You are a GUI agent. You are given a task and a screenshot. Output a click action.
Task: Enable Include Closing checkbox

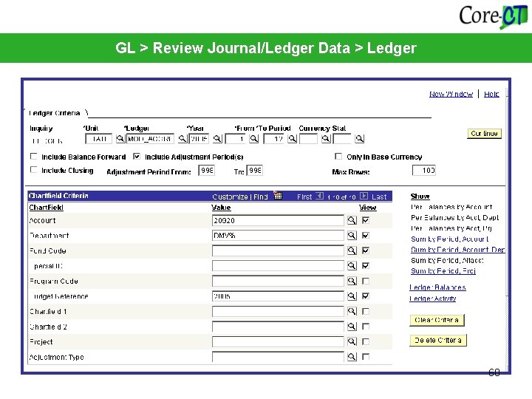click(33, 170)
